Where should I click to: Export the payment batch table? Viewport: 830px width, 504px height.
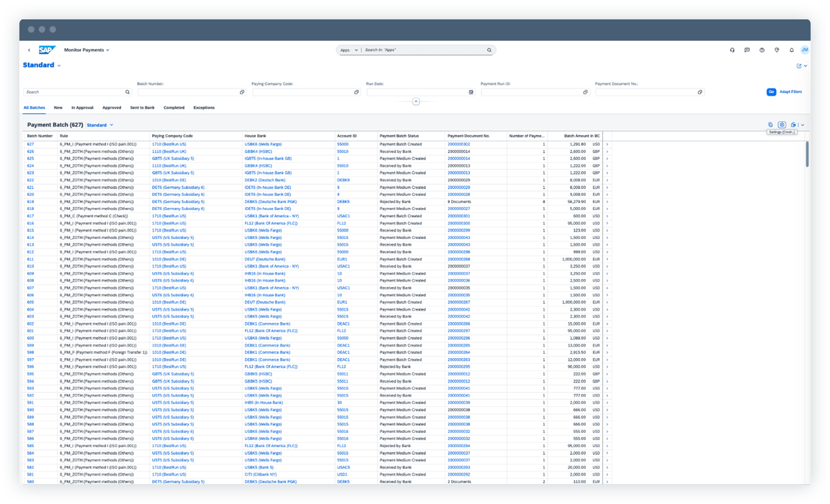[x=794, y=124]
